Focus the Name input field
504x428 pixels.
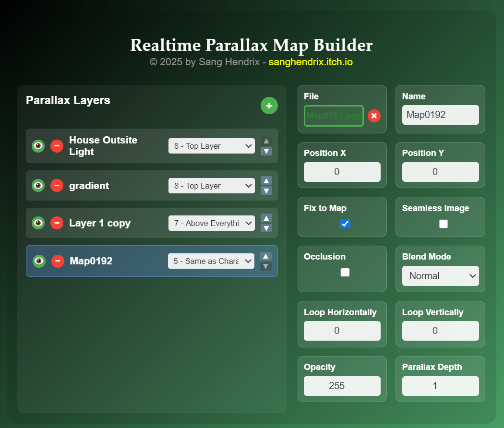[x=440, y=115]
